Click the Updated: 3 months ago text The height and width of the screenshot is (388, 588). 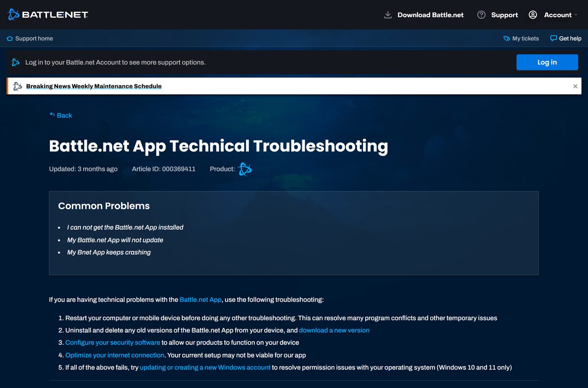tap(83, 169)
